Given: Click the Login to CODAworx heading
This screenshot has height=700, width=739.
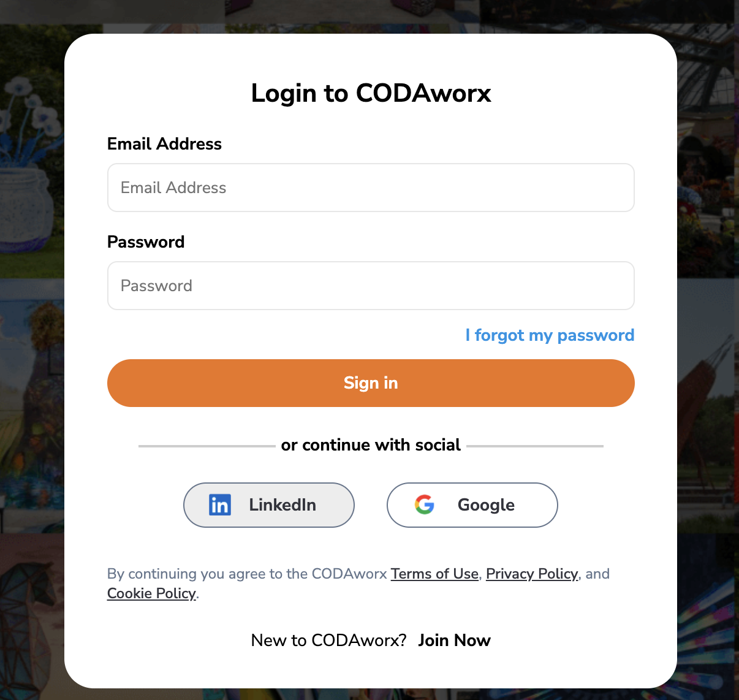Looking at the screenshot, I should [x=371, y=93].
